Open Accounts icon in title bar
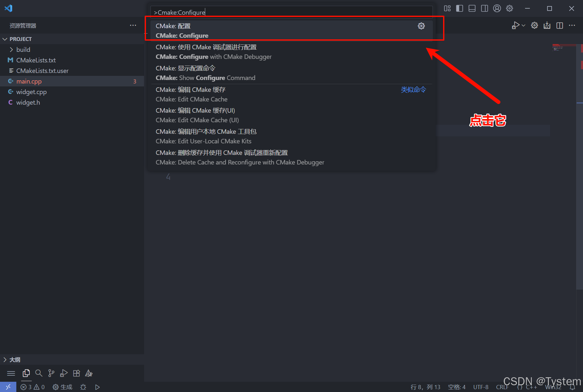 pyautogui.click(x=497, y=8)
